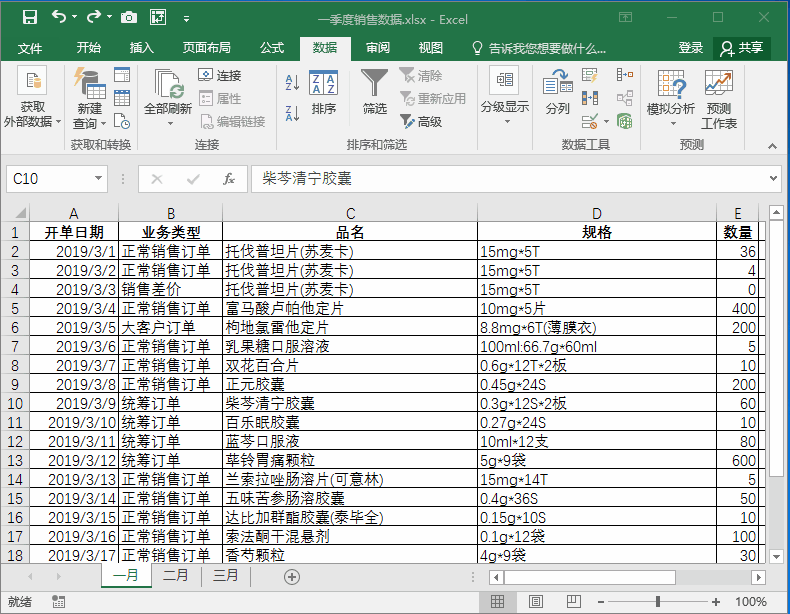Click the 全部刷新 refresh icon
Viewport: 790px width, 614px height.
tap(168, 85)
